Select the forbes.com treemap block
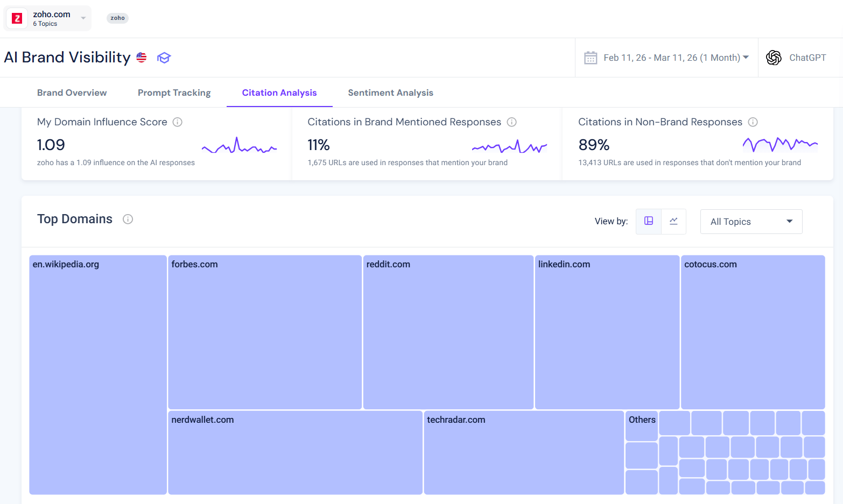Viewport: 843px width, 504px height. tap(265, 332)
